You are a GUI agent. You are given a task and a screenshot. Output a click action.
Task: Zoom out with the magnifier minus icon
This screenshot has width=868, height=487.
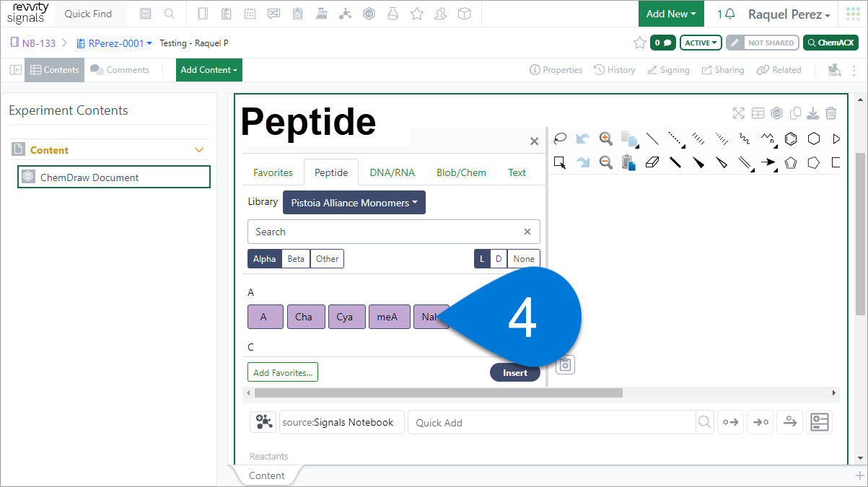(x=606, y=162)
